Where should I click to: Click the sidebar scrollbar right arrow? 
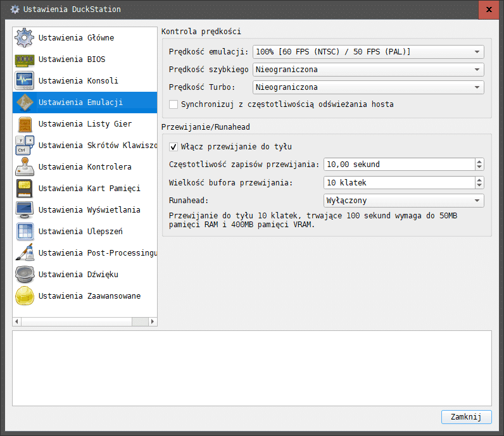point(153,321)
